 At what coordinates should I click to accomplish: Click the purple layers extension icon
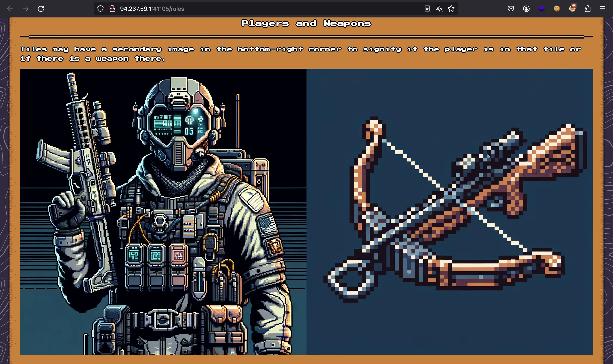(541, 9)
